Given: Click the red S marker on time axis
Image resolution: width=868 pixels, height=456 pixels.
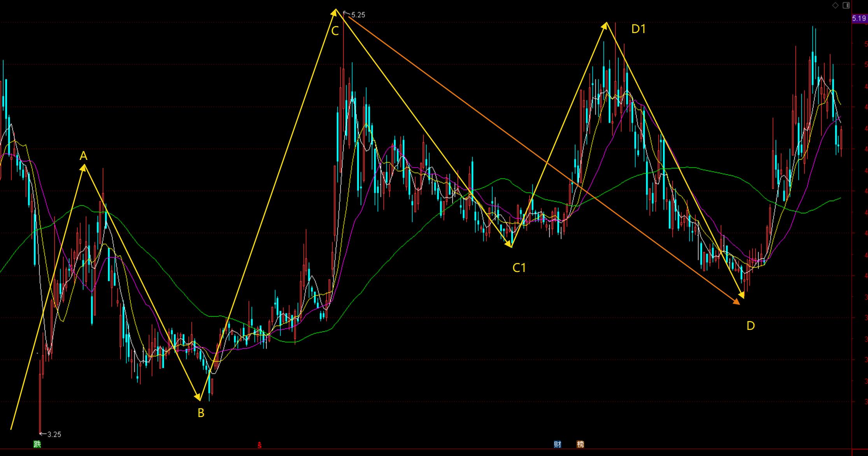Looking at the screenshot, I should 260,445.
